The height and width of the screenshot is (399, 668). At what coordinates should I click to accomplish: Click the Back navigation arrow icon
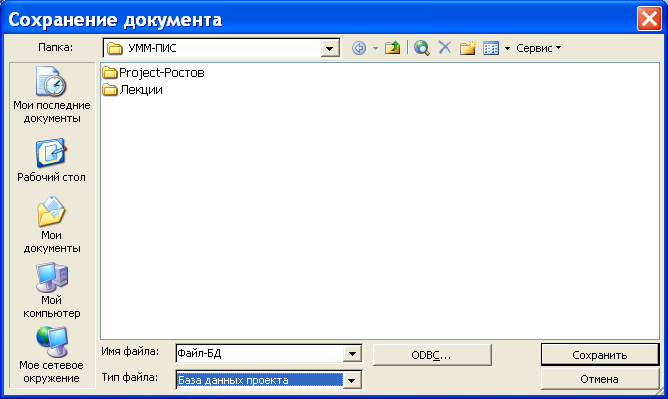tap(359, 48)
